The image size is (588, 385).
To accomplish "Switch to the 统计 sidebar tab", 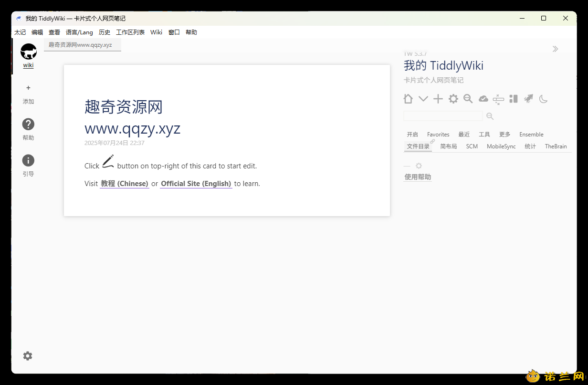I will (x=530, y=146).
